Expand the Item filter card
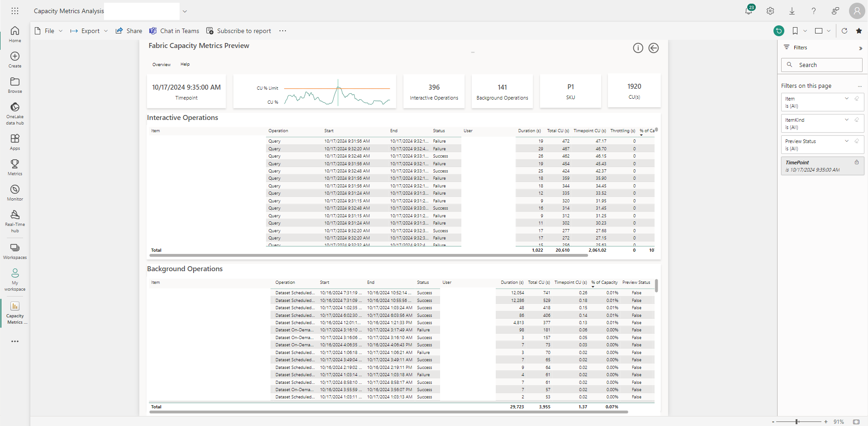 point(847,98)
